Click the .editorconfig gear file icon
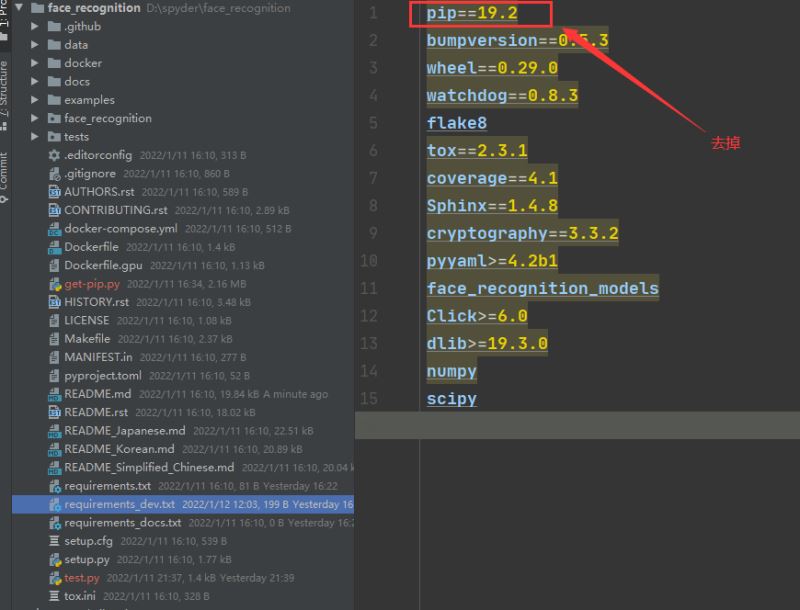The image size is (800, 610). coord(55,155)
